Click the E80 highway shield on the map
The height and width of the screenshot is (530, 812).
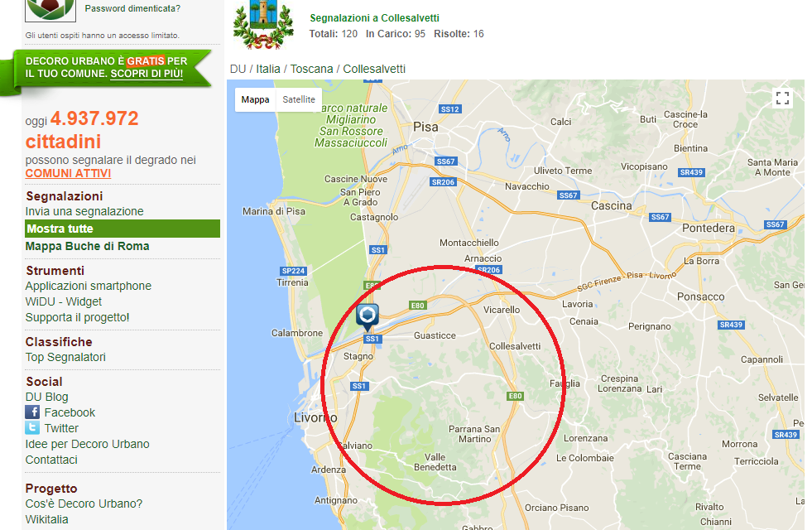point(418,305)
